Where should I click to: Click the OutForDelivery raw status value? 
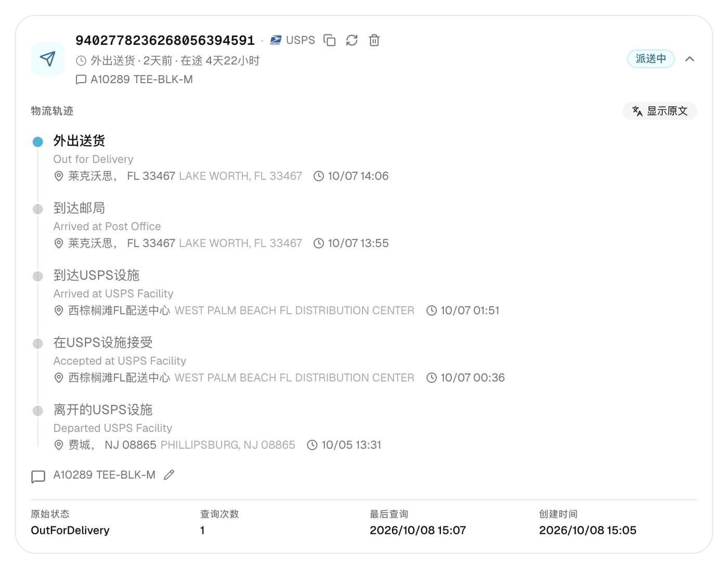coord(70,530)
